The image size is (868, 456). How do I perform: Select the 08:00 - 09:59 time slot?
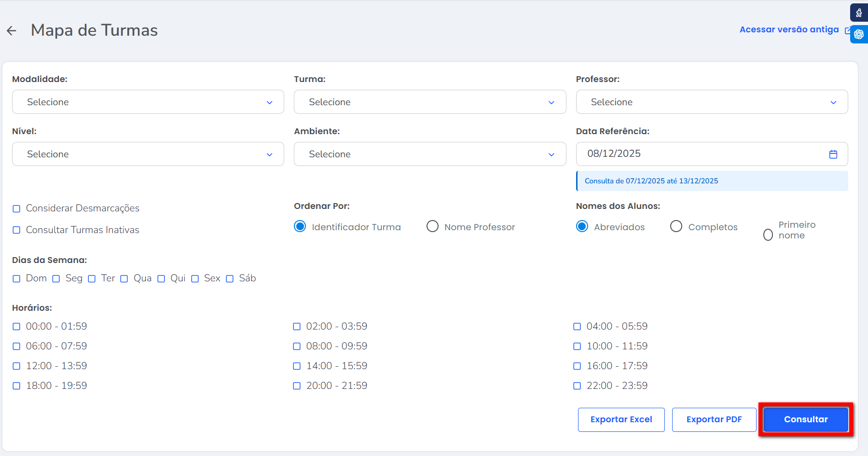pos(297,346)
